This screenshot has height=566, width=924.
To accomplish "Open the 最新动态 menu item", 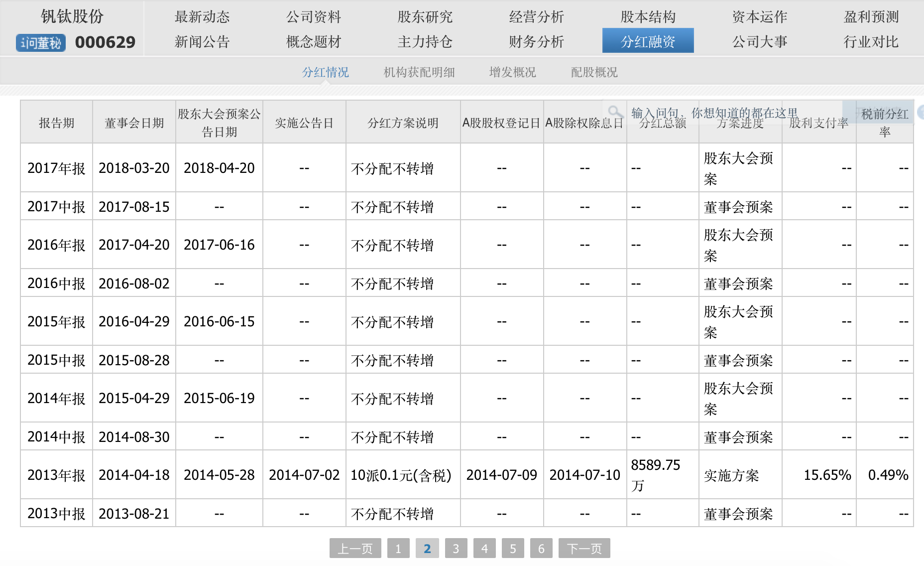I will [202, 17].
